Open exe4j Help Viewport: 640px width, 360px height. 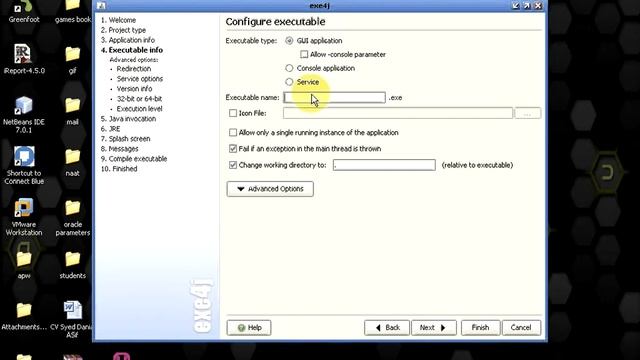[x=249, y=328]
